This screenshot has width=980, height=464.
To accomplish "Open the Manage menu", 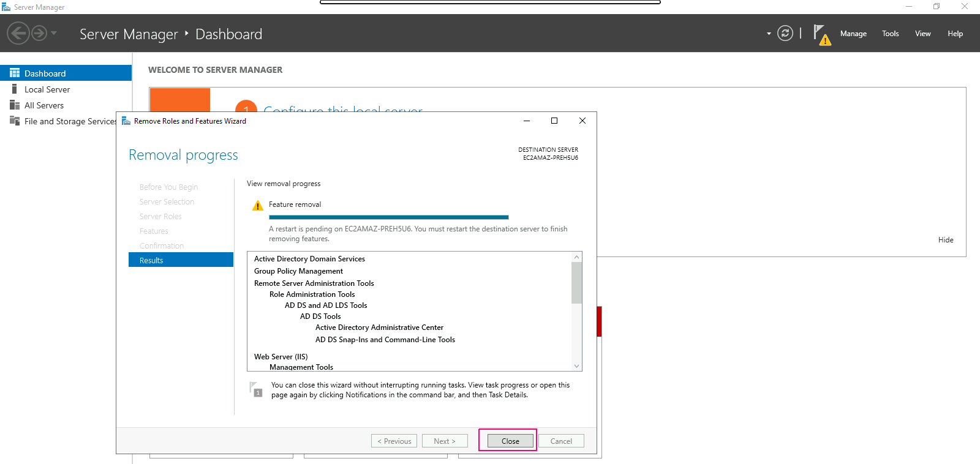I will point(853,34).
